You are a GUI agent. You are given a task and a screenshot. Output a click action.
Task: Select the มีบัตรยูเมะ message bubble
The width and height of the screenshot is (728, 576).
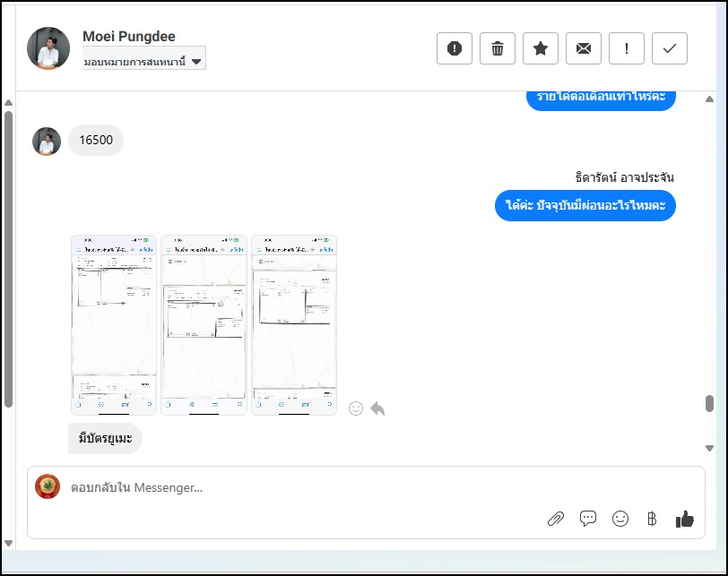[x=105, y=438]
